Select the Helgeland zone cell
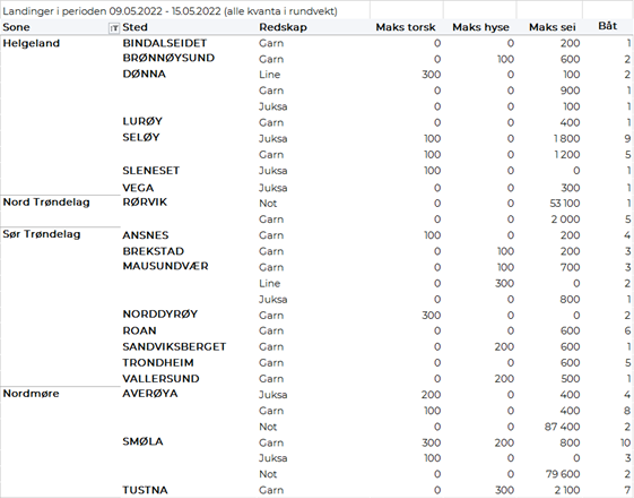 (32, 44)
